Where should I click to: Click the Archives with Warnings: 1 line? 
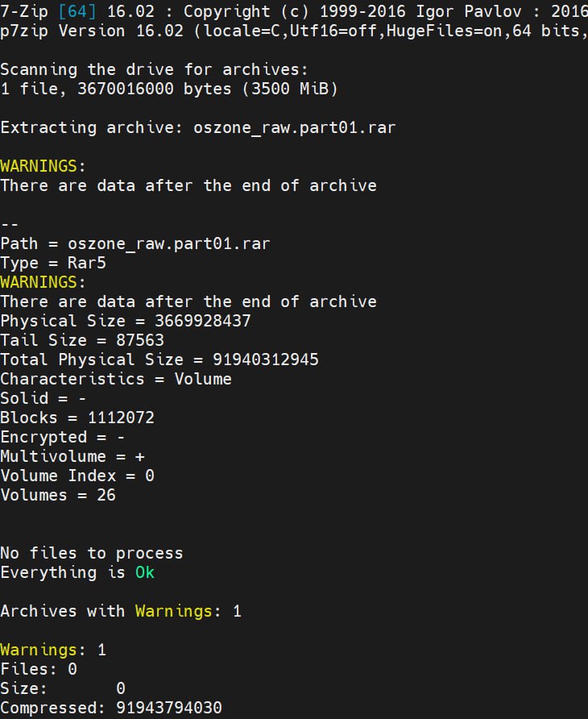point(121,611)
